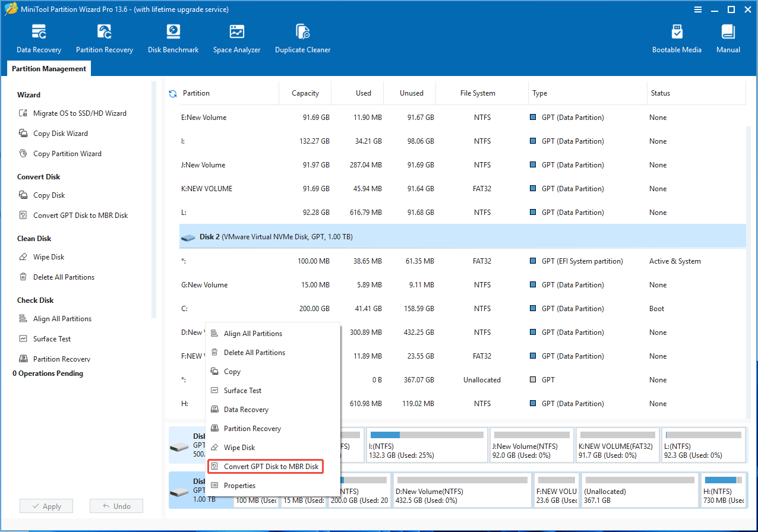Launch the Partition Recovery tool from top toolbar
The image size is (758, 532).
point(105,37)
